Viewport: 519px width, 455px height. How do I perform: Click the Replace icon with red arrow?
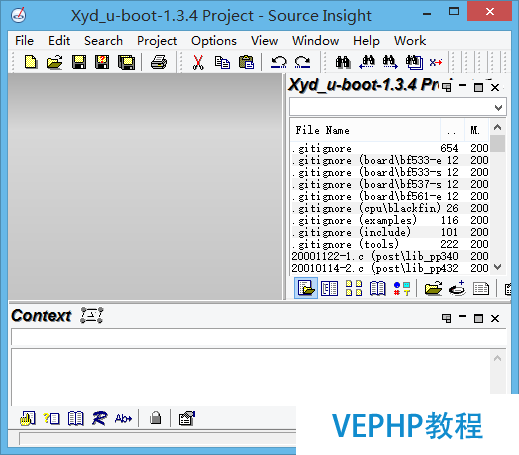coord(436,62)
